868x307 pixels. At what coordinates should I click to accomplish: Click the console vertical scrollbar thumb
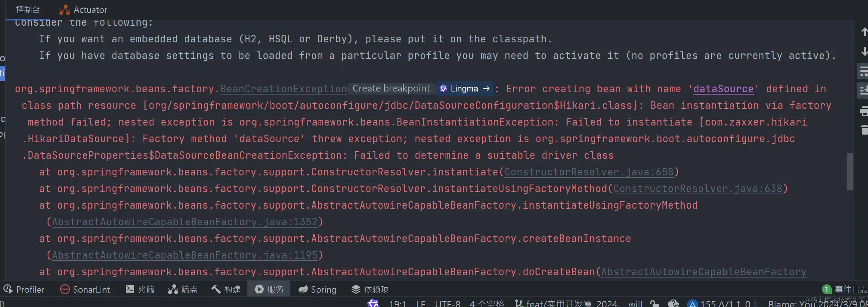coord(850,171)
